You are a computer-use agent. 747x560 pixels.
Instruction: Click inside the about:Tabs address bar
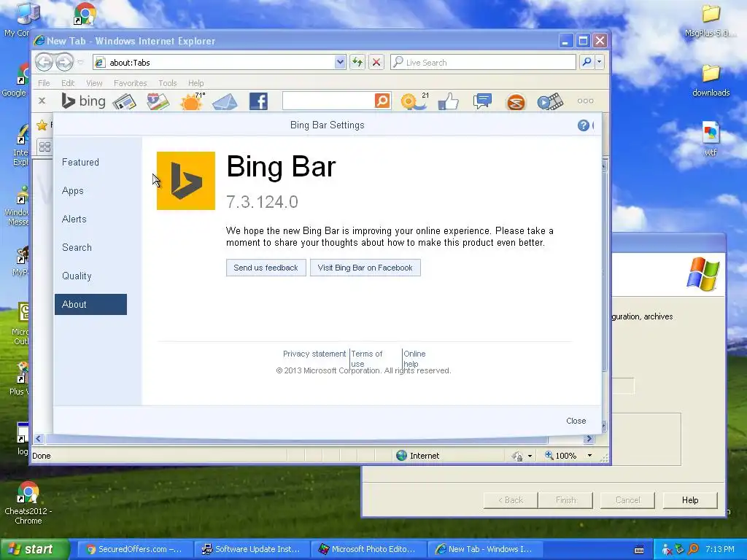(x=219, y=63)
